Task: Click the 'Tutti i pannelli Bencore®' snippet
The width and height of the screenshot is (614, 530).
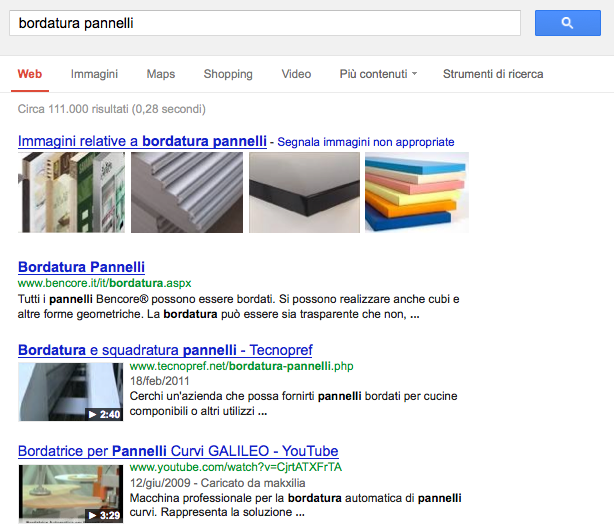Action: tap(238, 306)
